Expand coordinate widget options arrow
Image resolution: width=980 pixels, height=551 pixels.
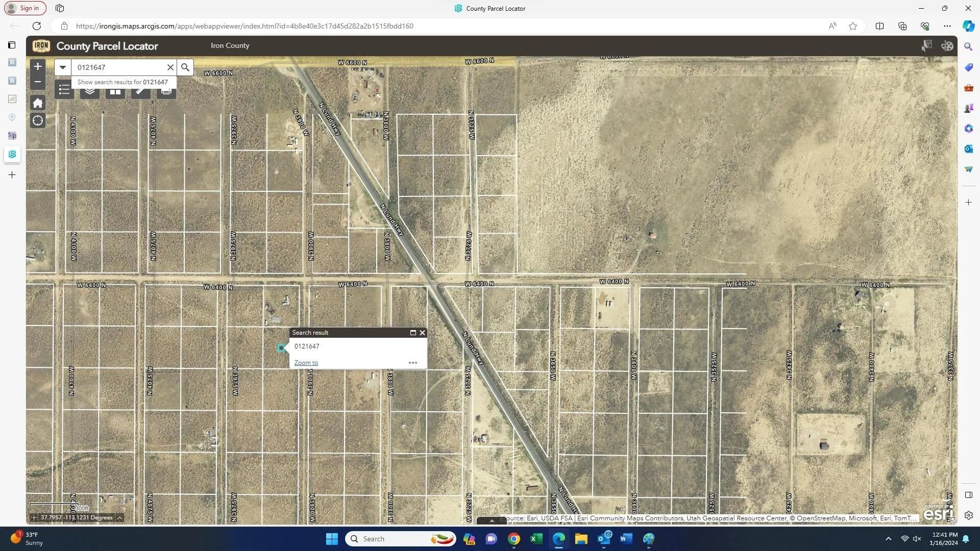click(119, 518)
